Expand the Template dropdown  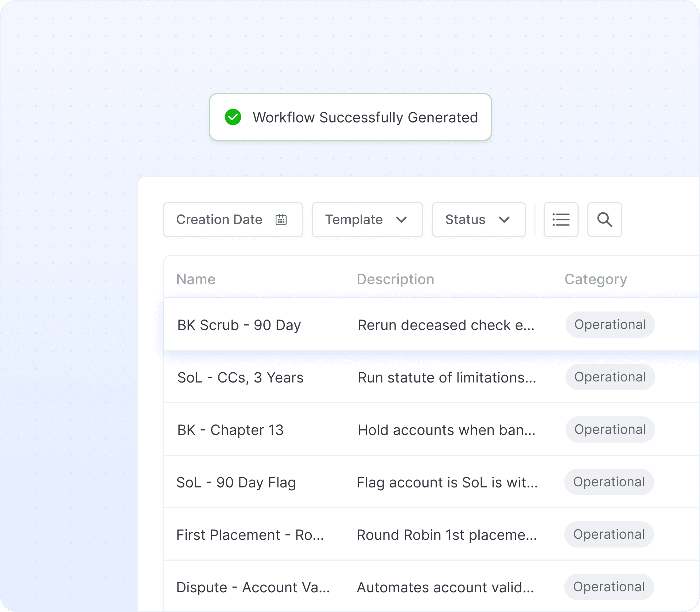point(367,220)
